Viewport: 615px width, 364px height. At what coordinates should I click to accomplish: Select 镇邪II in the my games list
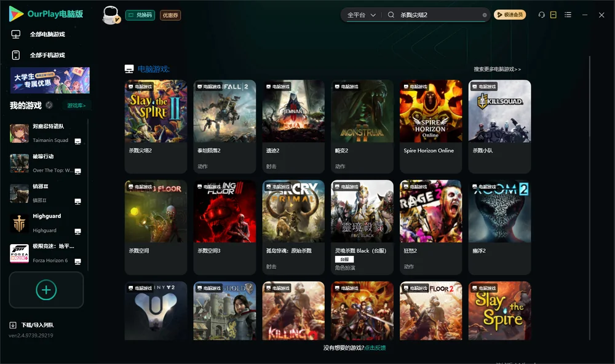click(x=46, y=193)
